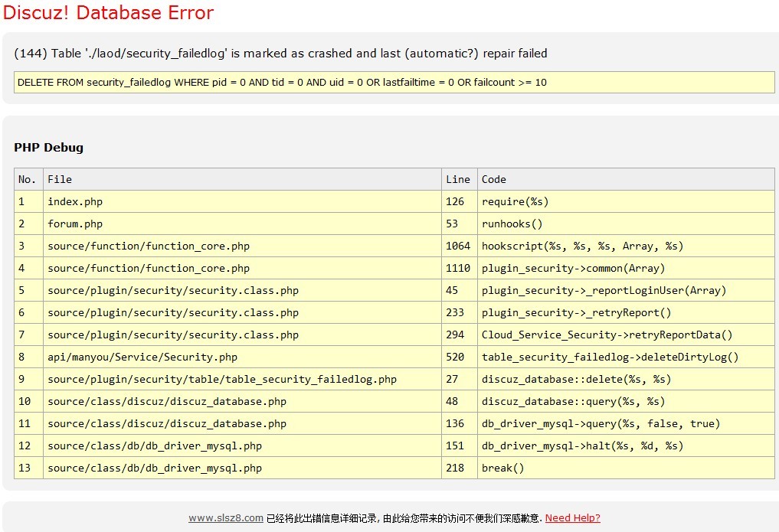
Task: Click line number 218
Action: click(460, 468)
